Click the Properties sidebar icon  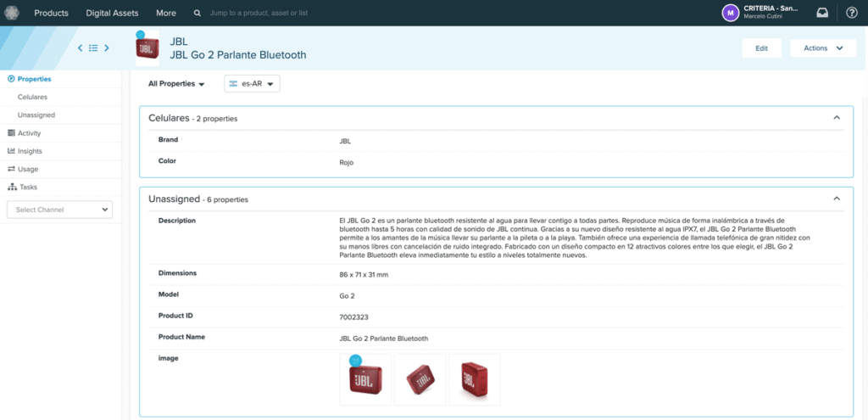(x=11, y=79)
